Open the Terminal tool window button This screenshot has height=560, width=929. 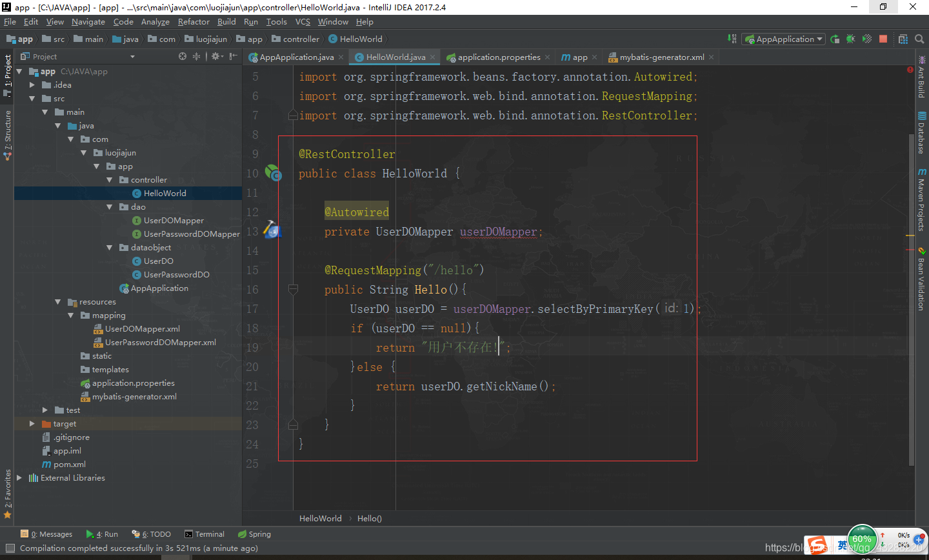(205, 534)
